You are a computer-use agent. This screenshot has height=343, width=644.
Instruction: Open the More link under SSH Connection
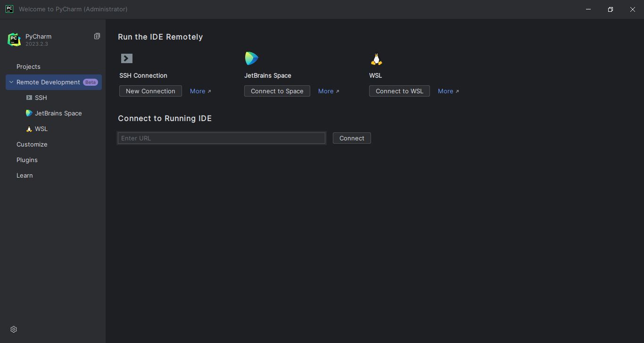coord(200,91)
